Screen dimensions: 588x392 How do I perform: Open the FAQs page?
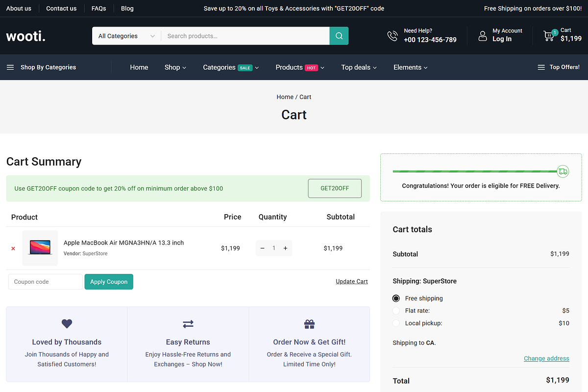pyautogui.click(x=99, y=8)
